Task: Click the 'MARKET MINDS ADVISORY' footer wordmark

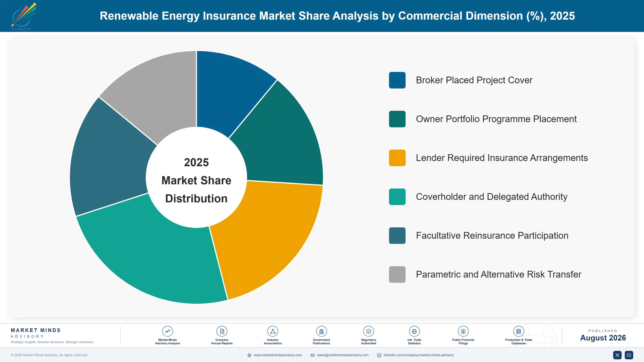Action: (36, 333)
